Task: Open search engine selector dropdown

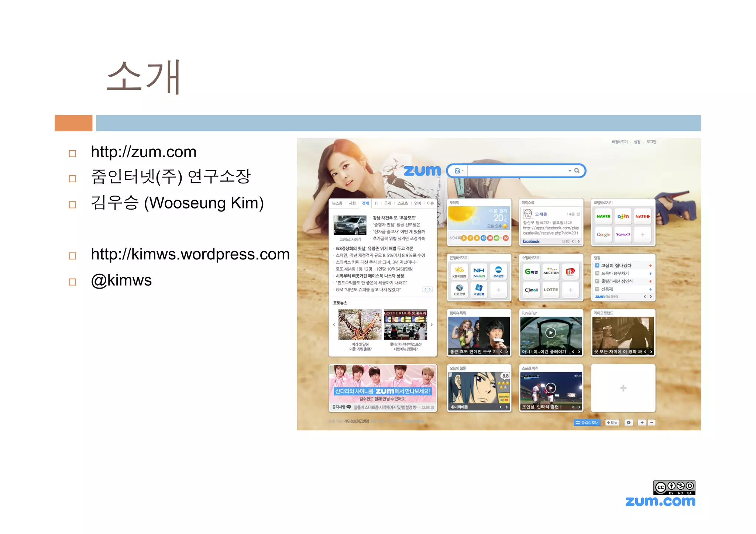Action: pyautogui.click(x=459, y=171)
